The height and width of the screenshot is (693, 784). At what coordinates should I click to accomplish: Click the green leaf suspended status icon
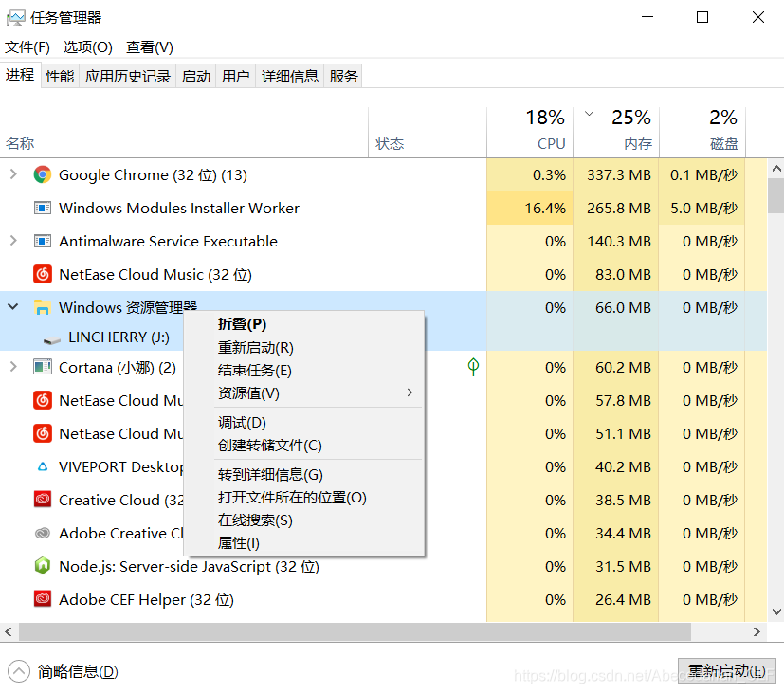[473, 367]
